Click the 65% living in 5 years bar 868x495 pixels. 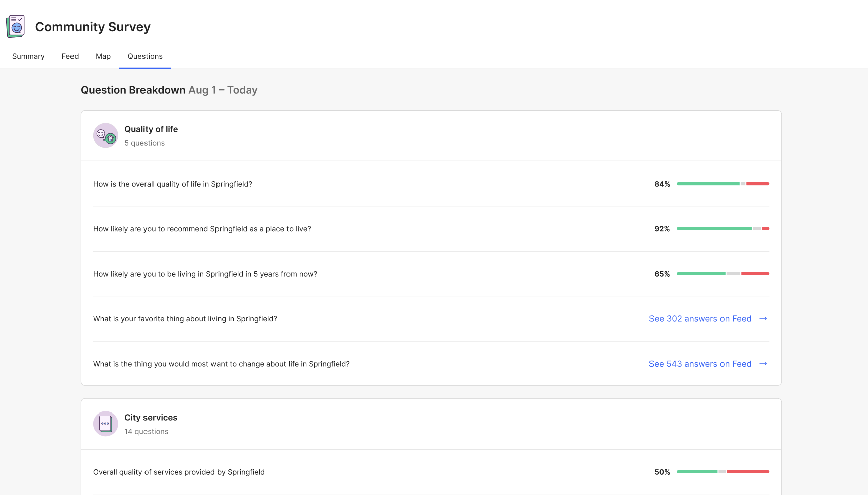722,274
